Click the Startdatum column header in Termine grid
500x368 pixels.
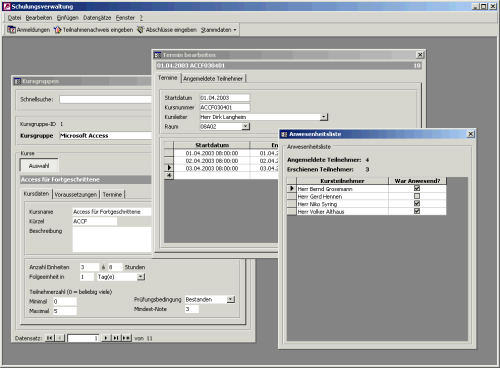click(212, 145)
